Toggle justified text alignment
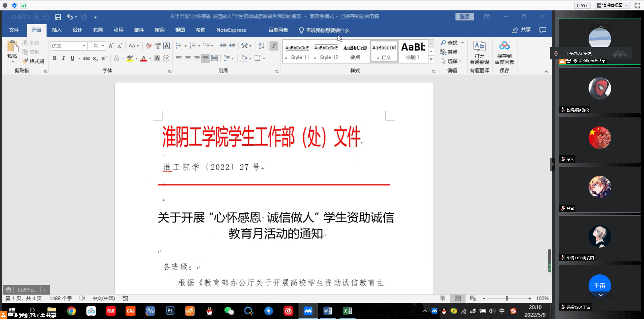The image size is (644, 320). coord(205,58)
